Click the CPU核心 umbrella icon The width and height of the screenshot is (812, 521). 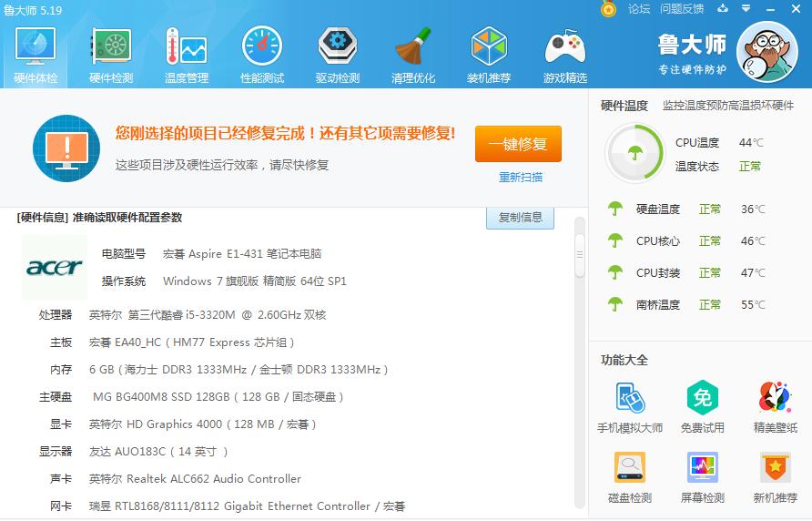[x=615, y=241]
